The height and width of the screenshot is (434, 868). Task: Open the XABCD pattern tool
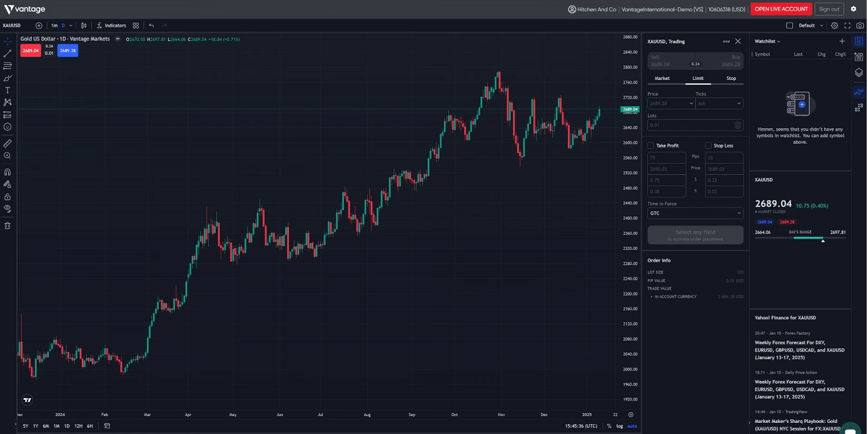point(7,101)
